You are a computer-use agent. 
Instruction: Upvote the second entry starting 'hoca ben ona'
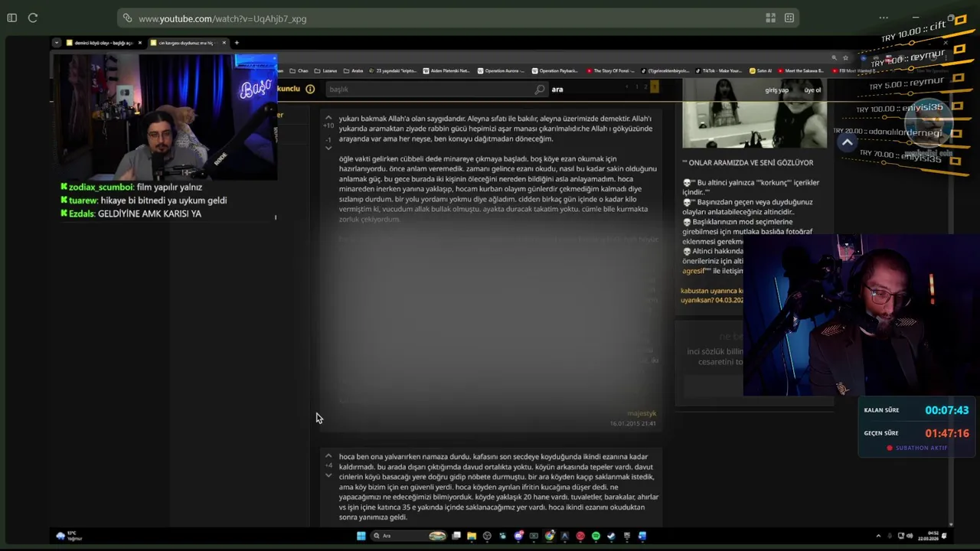(328, 456)
